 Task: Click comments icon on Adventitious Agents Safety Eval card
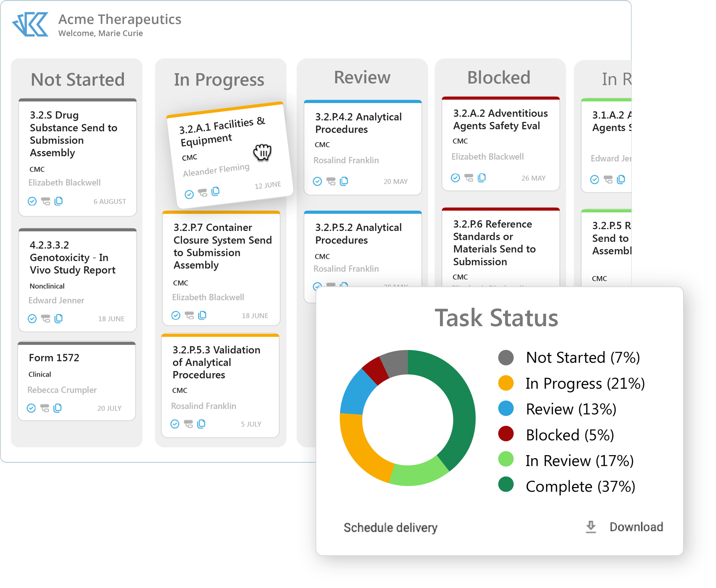coord(469,178)
